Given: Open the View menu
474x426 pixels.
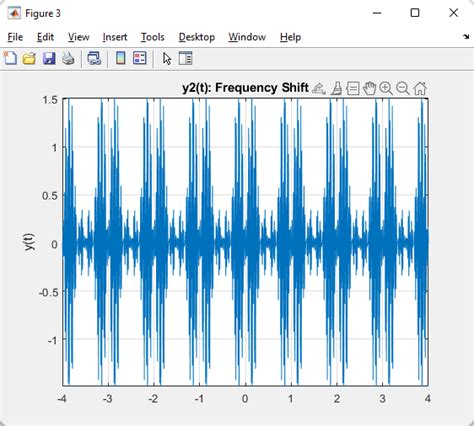Looking at the screenshot, I should pyautogui.click(x=79, y=37).
